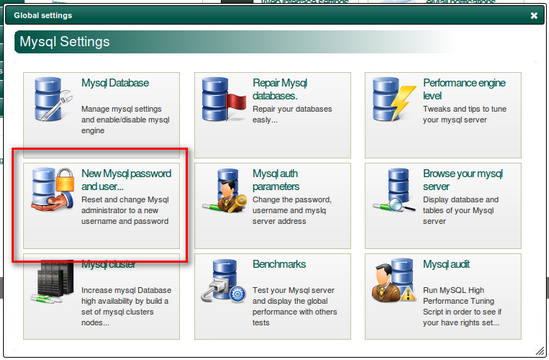Click text 'Repair your databases easly...'
This screenshot has width=549, height=360.
(x=292, y=114)
